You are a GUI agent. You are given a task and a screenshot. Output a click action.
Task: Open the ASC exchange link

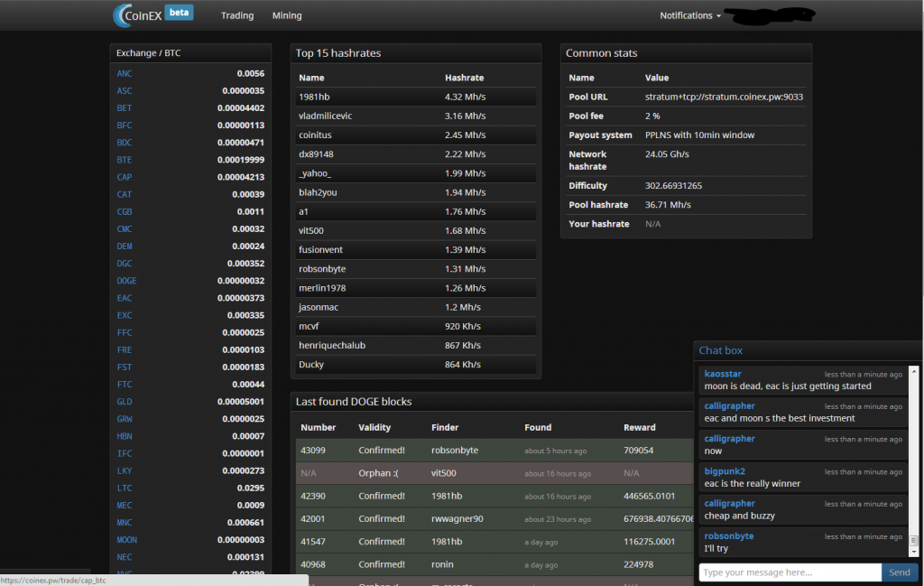coord(125,91)
